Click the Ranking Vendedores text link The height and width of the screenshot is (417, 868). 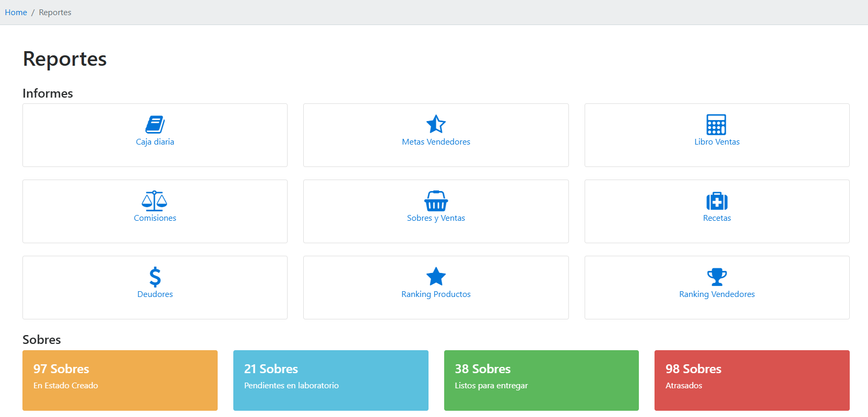tap(717, 294)
